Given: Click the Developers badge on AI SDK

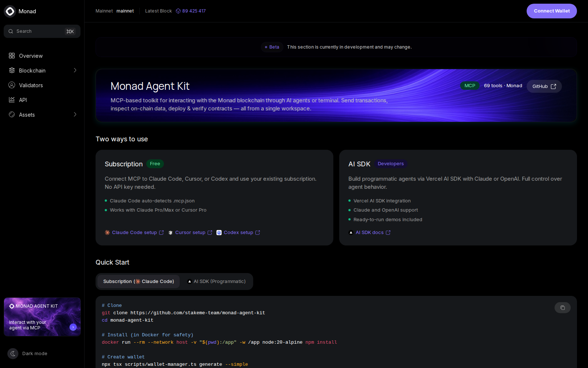Looking at the screenshot, I should pos(391,164).
